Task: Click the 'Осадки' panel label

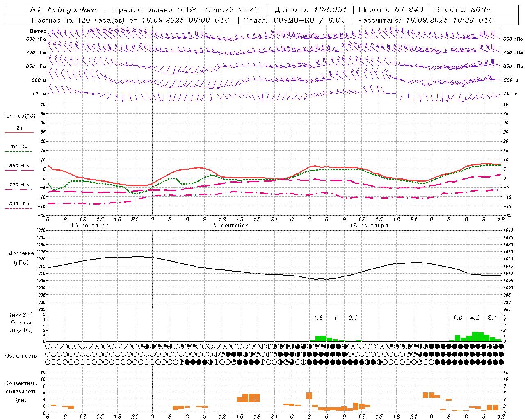Action: click(21, 322)
